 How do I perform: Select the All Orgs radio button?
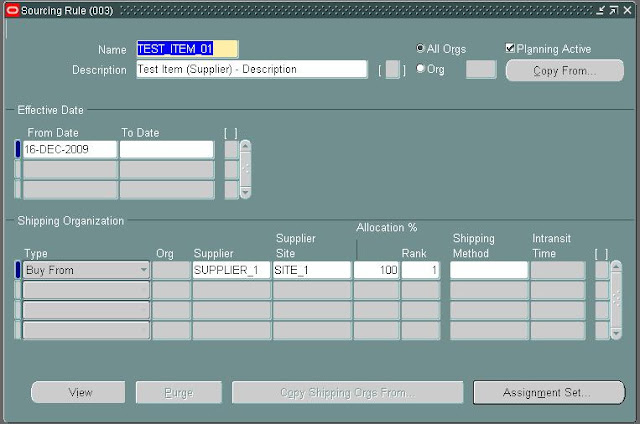[x=420, y=48]
